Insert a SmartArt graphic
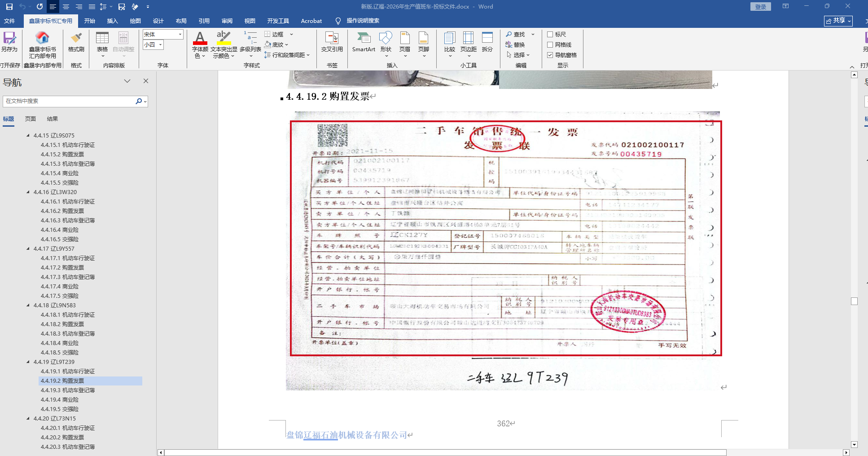Screen dimensions: 868x456 pos(364,42)
